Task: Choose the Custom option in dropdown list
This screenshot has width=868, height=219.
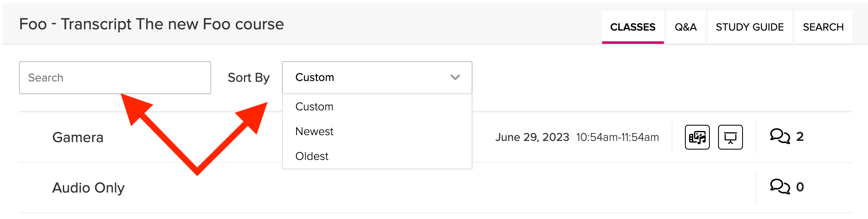Action: (x=314, y=107)
